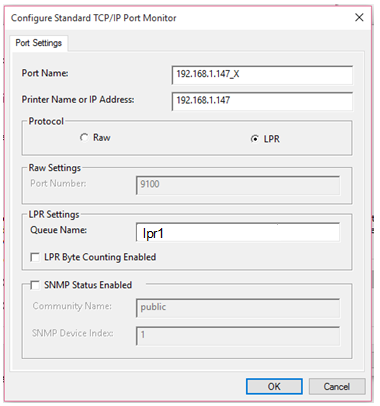The image size is (380, 406).
Task: Click the "Printer Name or IP Address:" label
Action: pos(78,99)
